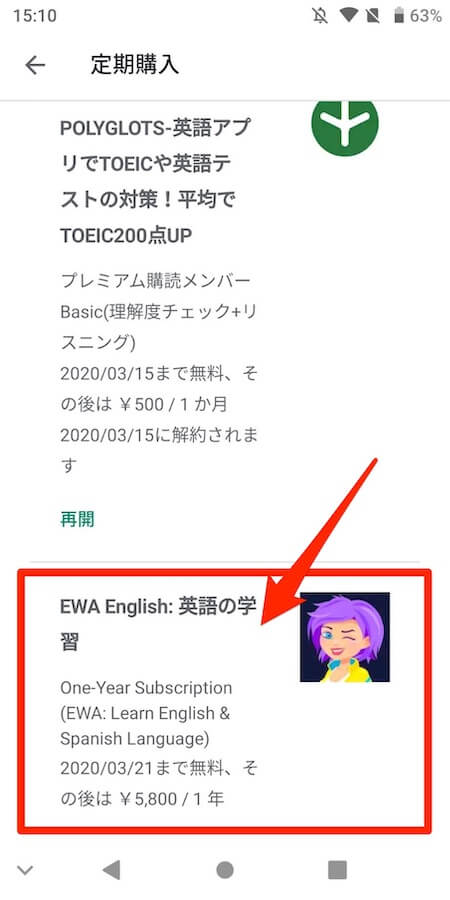Tap the Wi-Fi status icon

[x=348, y=15]
